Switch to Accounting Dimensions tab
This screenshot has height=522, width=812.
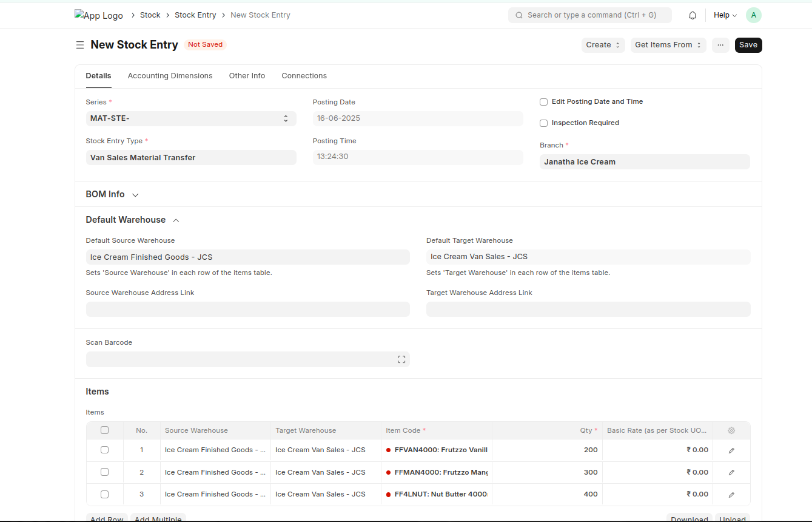coord(170,76)
